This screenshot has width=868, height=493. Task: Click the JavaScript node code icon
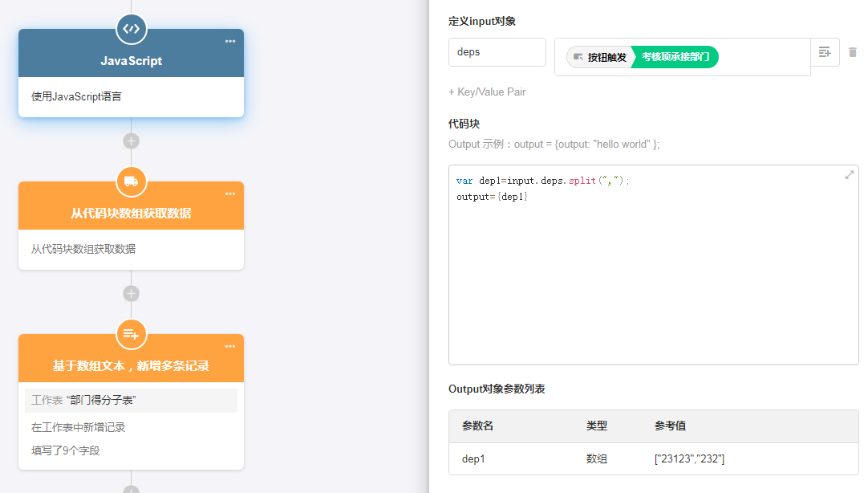point(131,29)
